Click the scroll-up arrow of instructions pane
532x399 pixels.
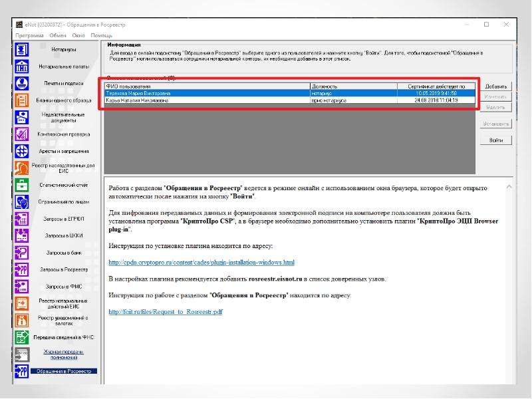click(x=509, y=187)
